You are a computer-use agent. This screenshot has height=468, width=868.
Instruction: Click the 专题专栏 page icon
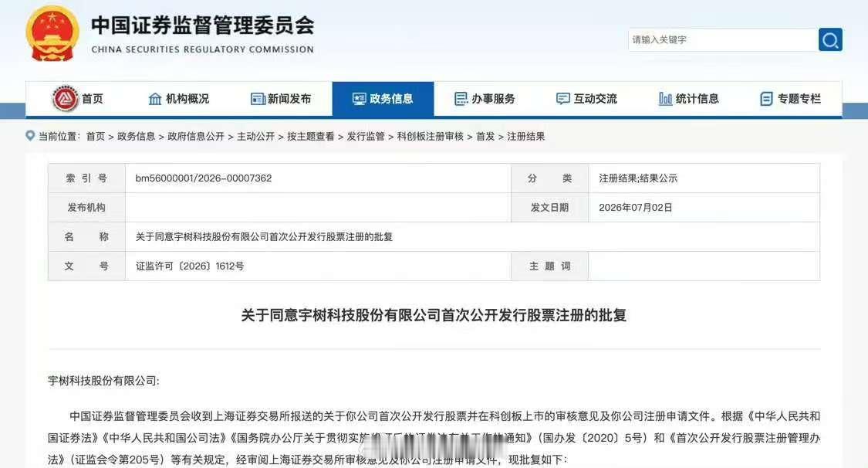767,99
